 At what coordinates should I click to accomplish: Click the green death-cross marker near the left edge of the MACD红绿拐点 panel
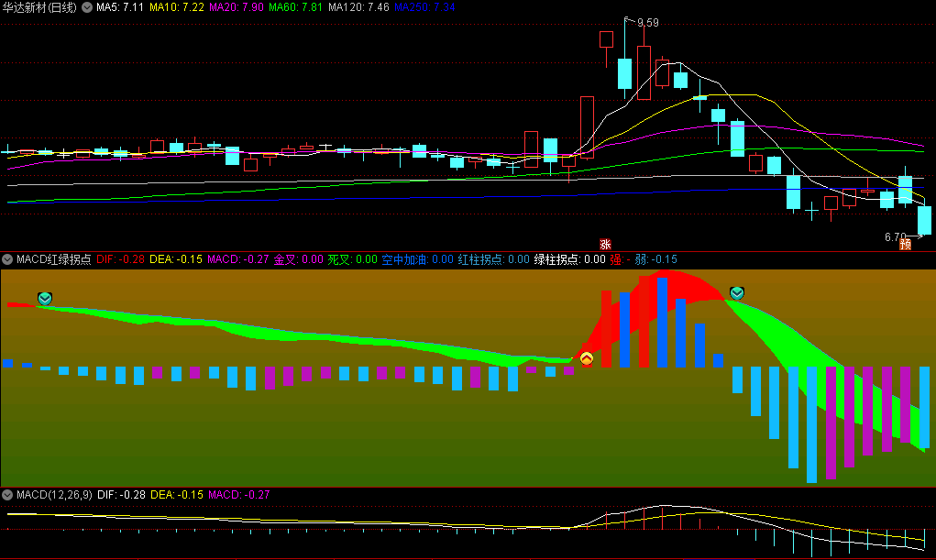[45, 298]
